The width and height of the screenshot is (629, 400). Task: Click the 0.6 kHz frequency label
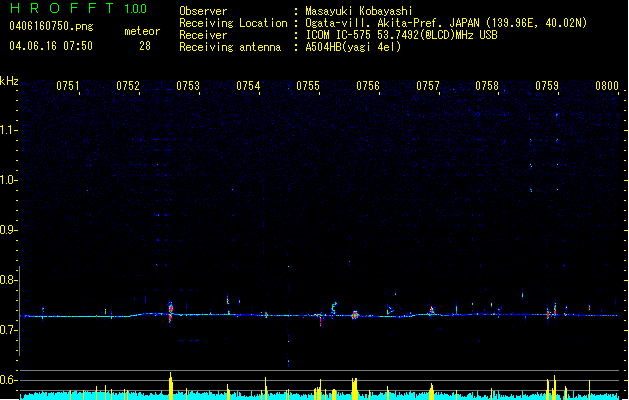pyautogui.click(x=9, y=380)
